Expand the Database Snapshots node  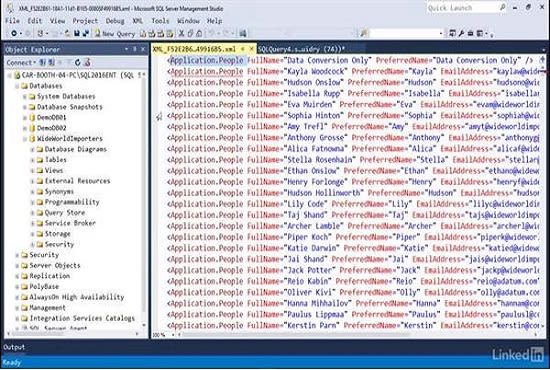(x=25, y=107)
